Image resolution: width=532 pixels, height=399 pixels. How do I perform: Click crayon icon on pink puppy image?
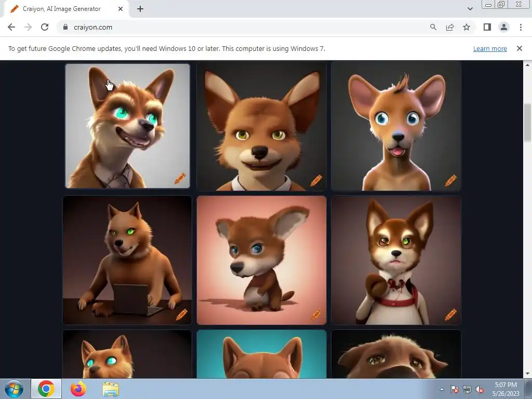pos(316,314)
